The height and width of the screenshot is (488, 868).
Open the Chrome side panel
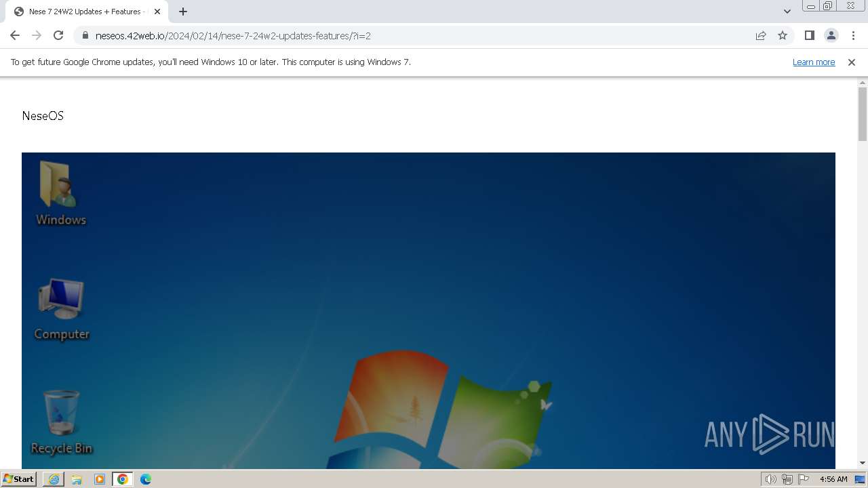(x=809, y=35)
